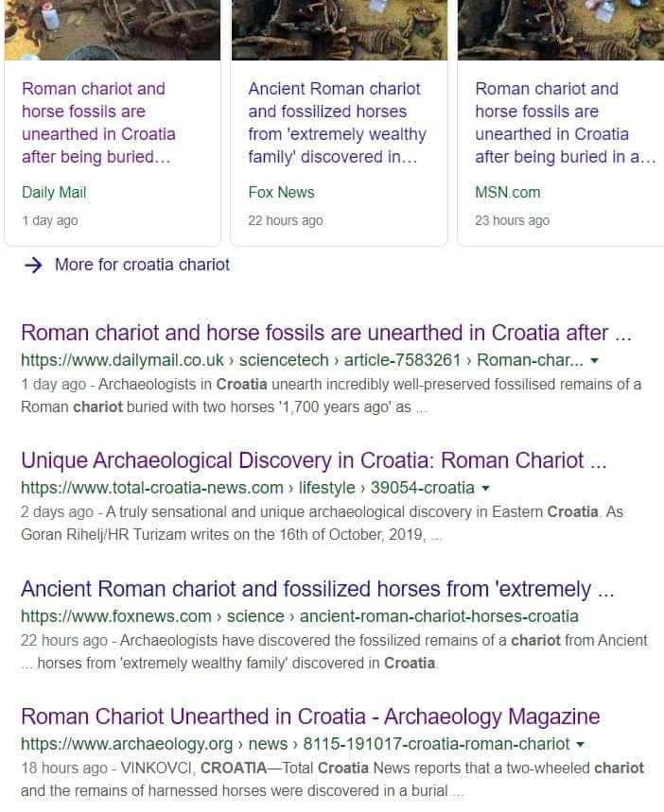Click the total-croatia-news.com URL breadcrumb

pos(248,488)
